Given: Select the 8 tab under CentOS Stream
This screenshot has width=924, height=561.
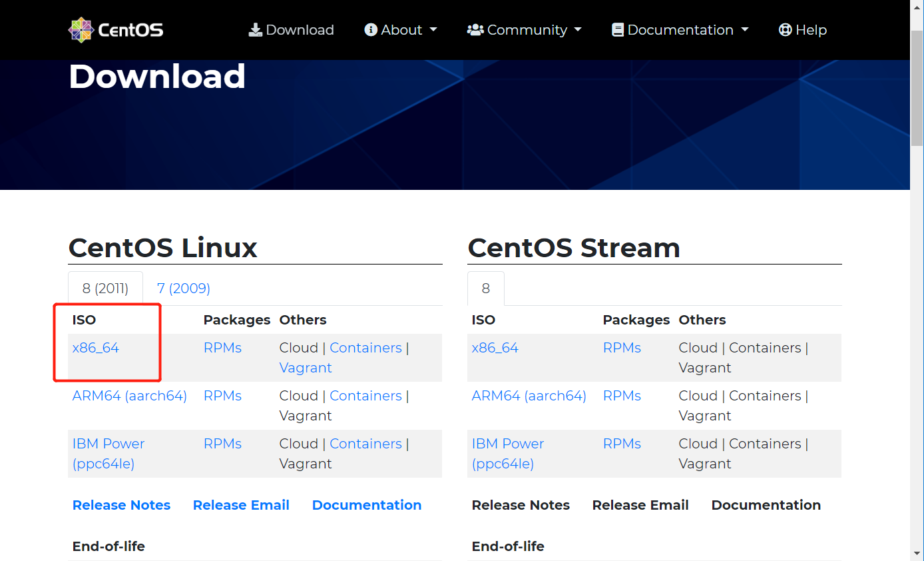Looking at the screenshot, I should point(485,288).
